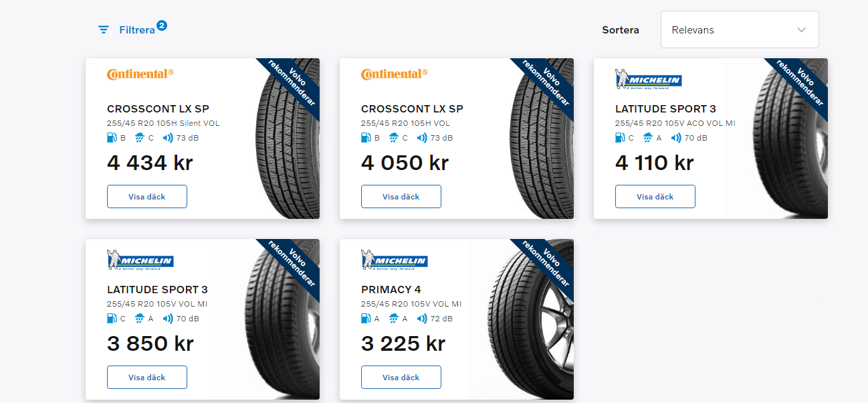
Task: Select the Filtrera text link
Action: [x=137, y=30]
